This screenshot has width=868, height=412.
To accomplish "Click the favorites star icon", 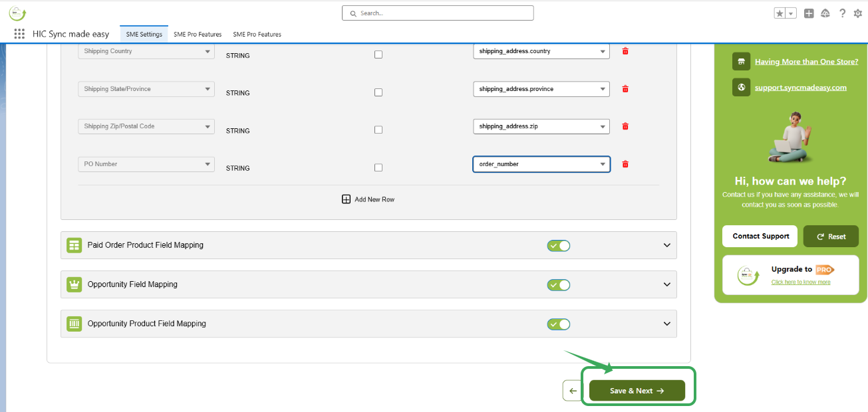I will [x=780, y=13].
